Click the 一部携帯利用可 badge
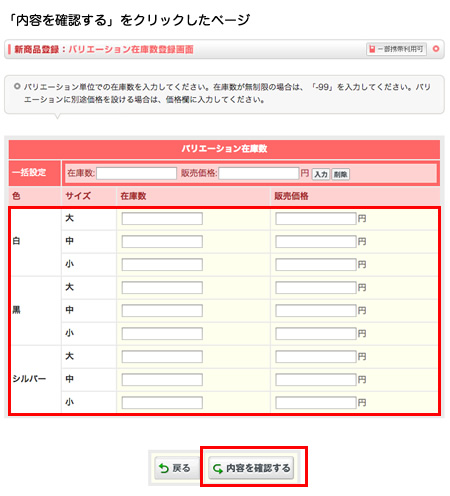450x496 pixels. coord(396,49)
